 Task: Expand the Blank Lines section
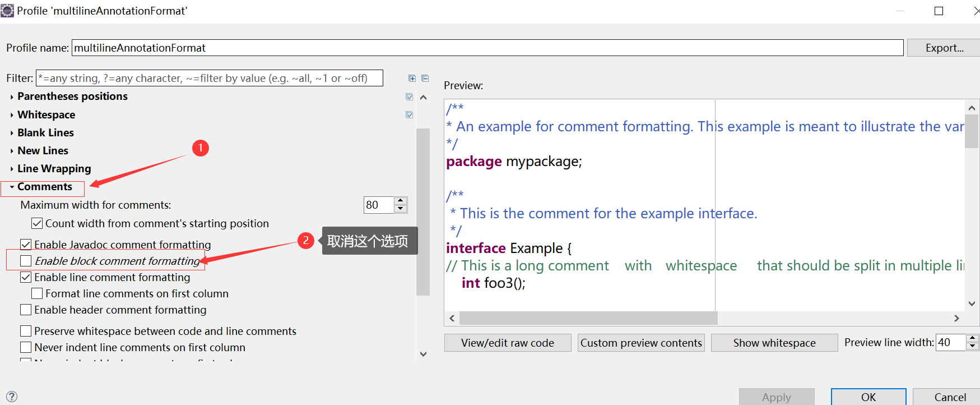12,133
